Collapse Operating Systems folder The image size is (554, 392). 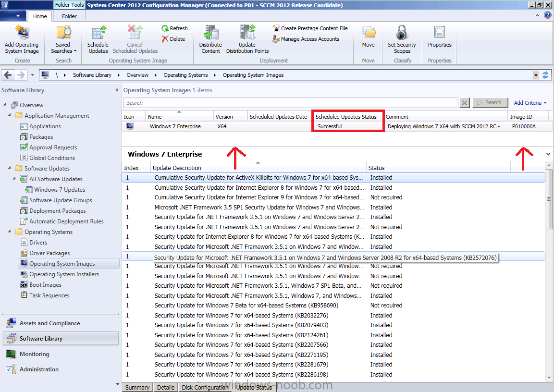[x=10, y=232]
